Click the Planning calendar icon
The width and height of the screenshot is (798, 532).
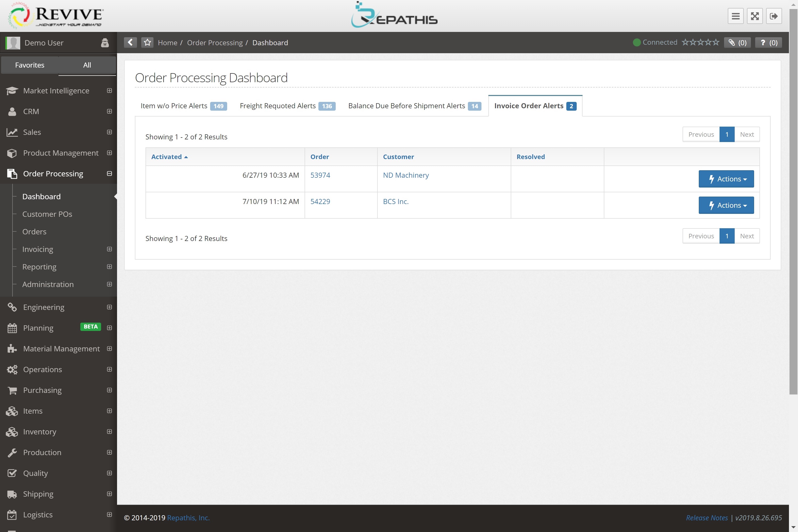[x=12, y=328]
